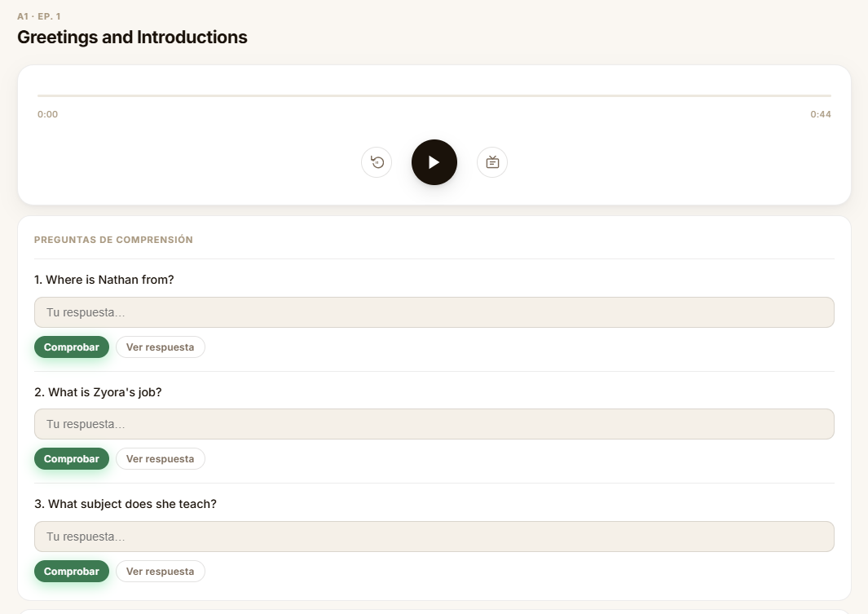Click the A1 · EP. 1 episode label
868x614 pixels.
39,16
